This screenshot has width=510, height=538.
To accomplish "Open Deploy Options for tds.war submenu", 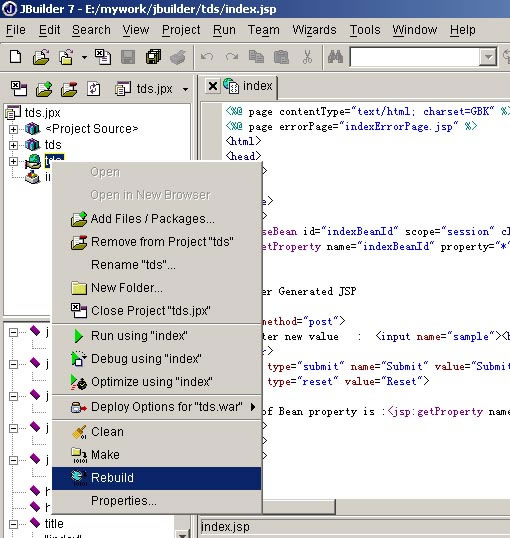I will pyautogui.click(x=157, y=407).
